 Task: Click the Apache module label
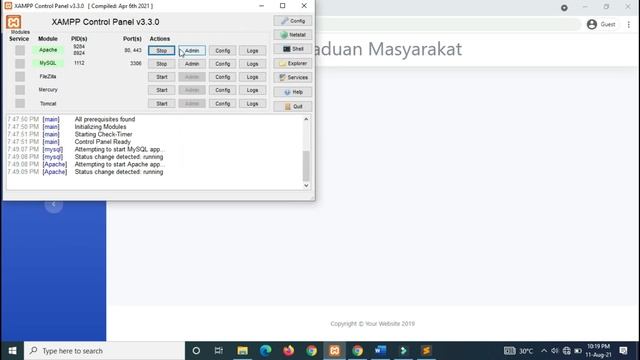pyautogui.click(x=48, y=50)
